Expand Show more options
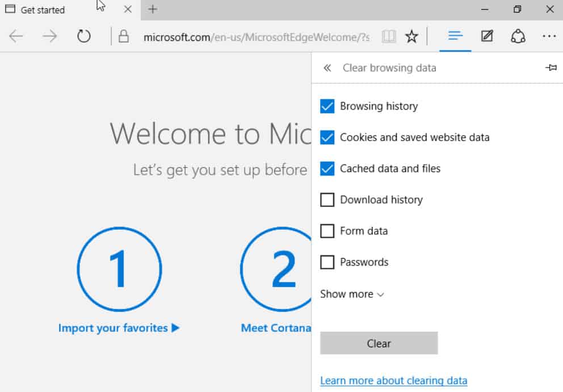 [x=352, y=294]
